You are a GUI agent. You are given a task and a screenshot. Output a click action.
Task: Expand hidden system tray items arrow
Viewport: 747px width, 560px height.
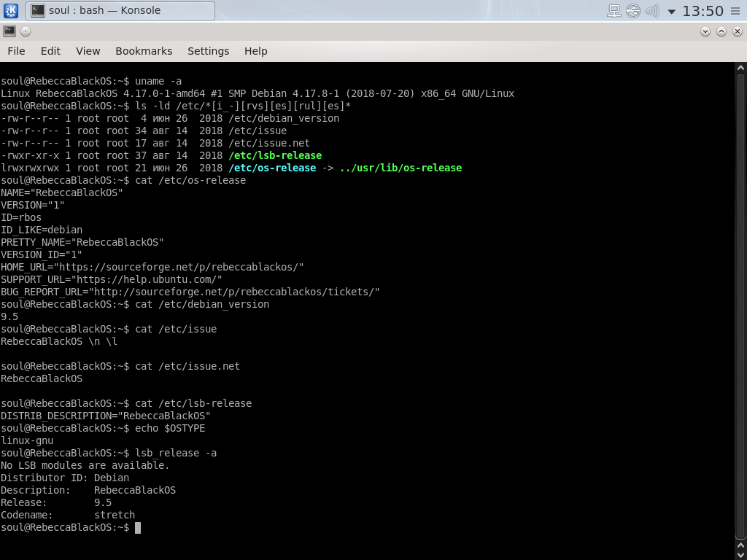[671, 11]
